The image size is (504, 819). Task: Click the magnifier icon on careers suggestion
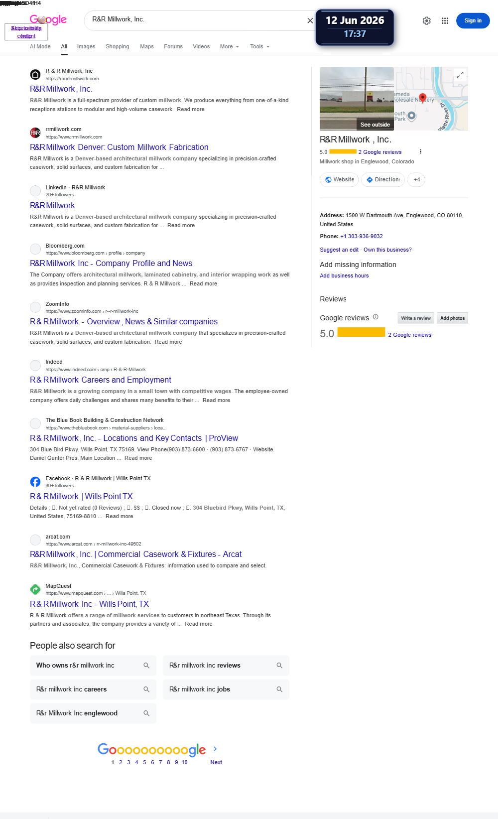click(x=146, y=689)
